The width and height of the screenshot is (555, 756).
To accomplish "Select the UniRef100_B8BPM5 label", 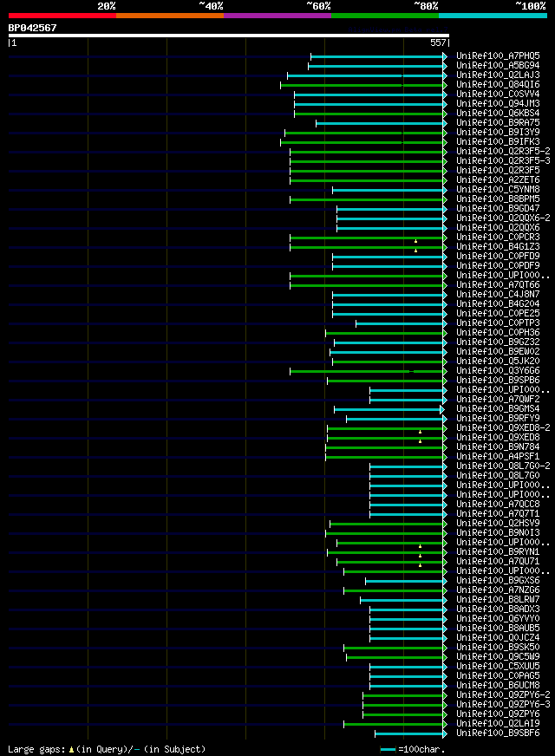I will click(x=498, y=199).
